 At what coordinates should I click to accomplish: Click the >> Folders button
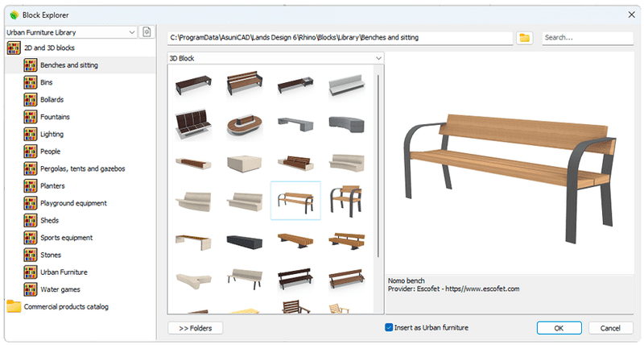tap(195, 327)
